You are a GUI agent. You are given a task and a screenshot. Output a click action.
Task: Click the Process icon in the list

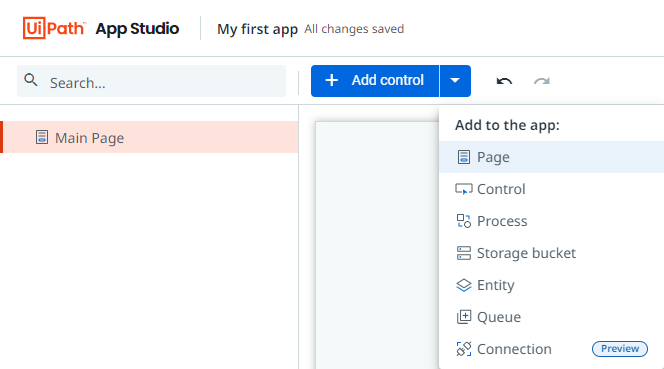(x=464, y=221)
